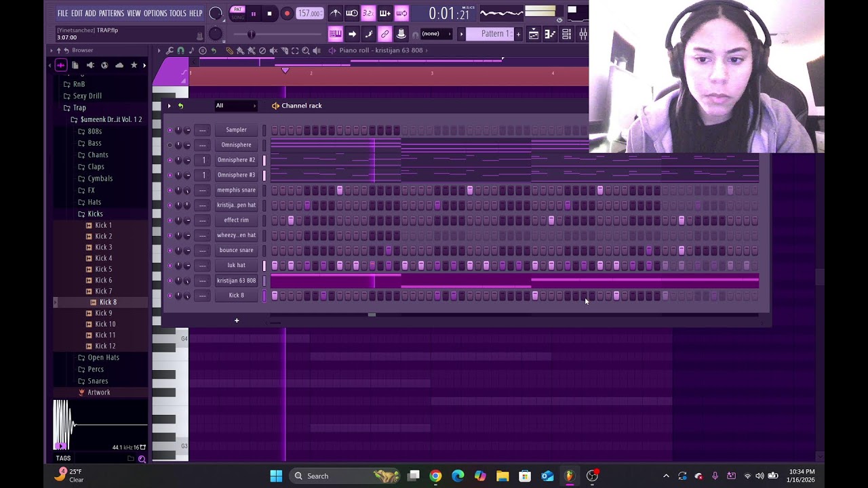Add a channel with the plus button
868x488 pixels.
237,321
